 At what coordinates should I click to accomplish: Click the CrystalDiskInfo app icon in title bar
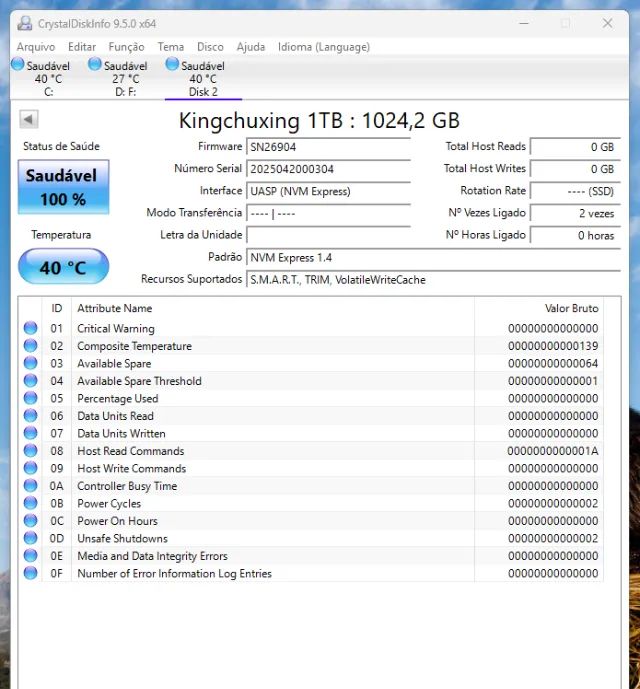pyautogui.click(x=25, y=23)
